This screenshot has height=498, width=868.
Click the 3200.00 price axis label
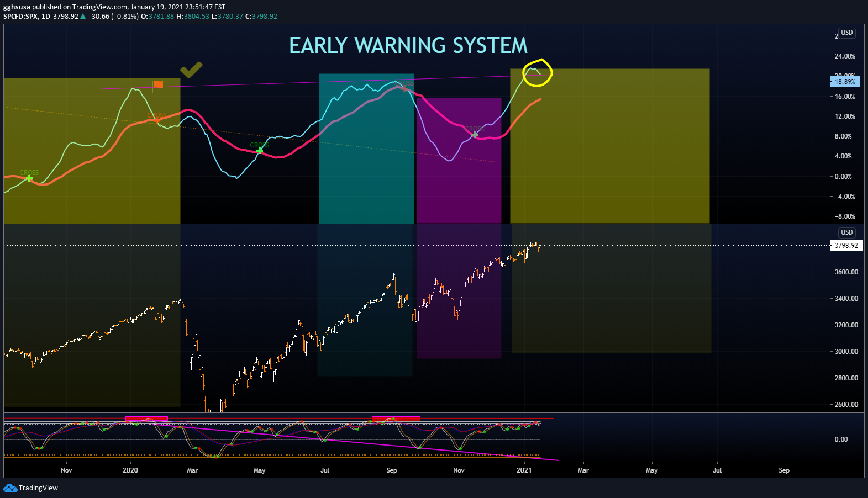coord(846,325)
